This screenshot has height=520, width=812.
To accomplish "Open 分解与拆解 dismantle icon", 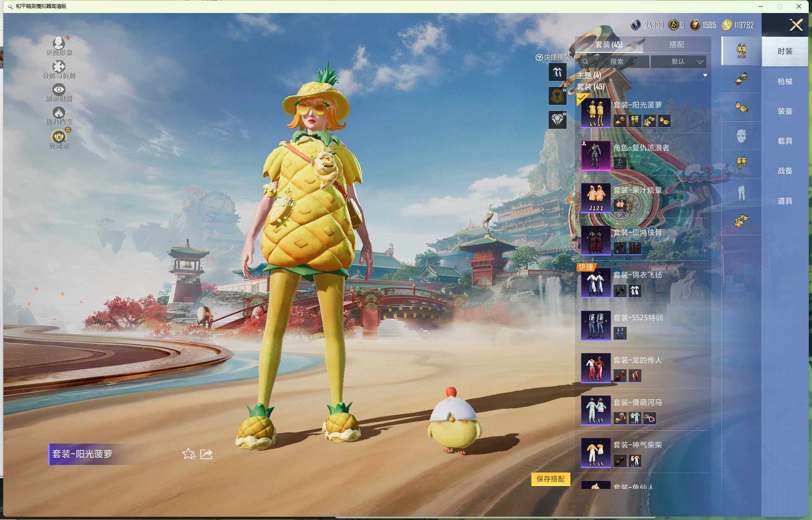I will (x=59, y=66).
